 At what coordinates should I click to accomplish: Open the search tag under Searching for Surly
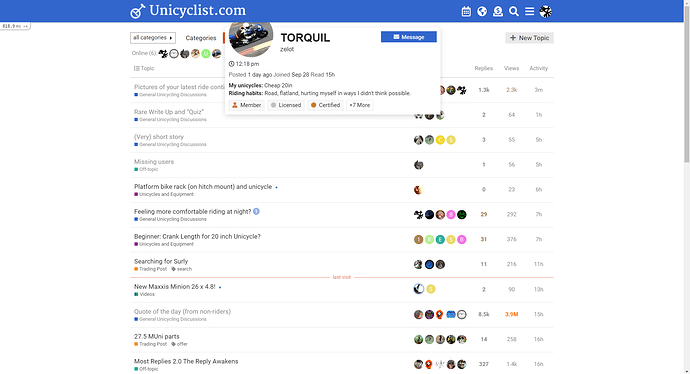(x=182, y=269)
